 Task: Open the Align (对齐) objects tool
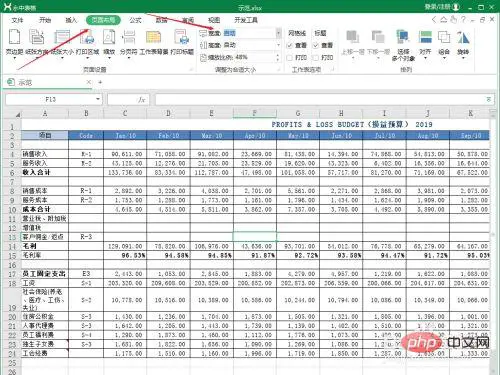425,44
